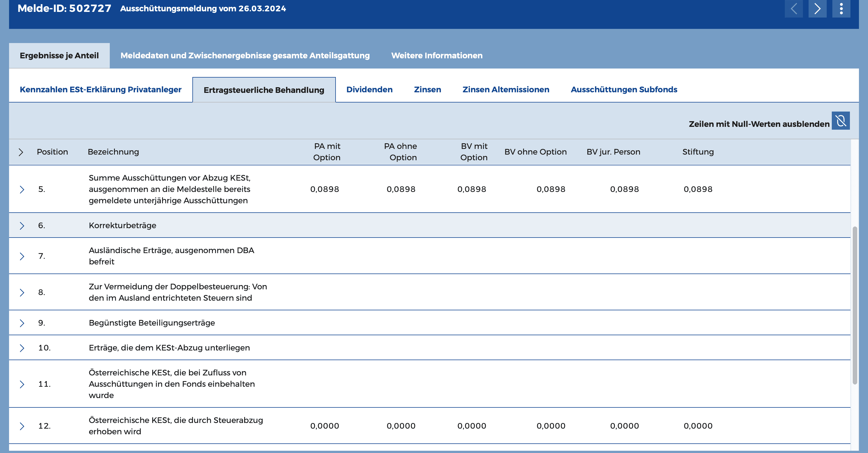Expand position 12 Steuerabzug row
This screenshot has width=868, height=453.
[22, 426]
